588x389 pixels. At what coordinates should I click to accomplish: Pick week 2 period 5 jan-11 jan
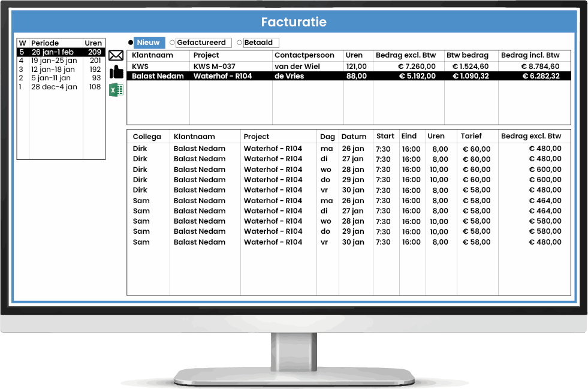61,78
